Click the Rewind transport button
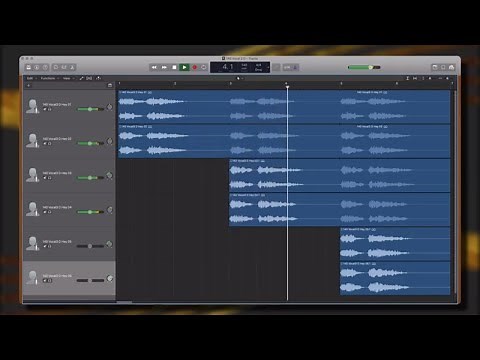This screenshot has height=360, width=480. pyautogui.click(x=154, y=67)
